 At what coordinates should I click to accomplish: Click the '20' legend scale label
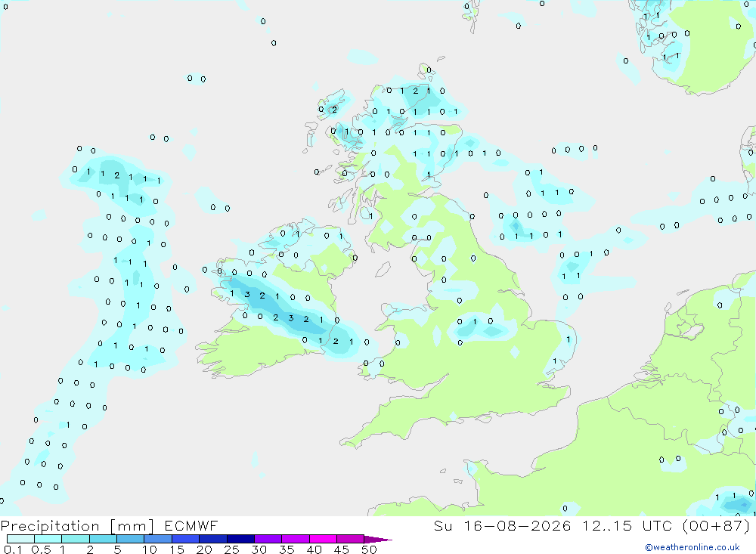pos(204,549)
